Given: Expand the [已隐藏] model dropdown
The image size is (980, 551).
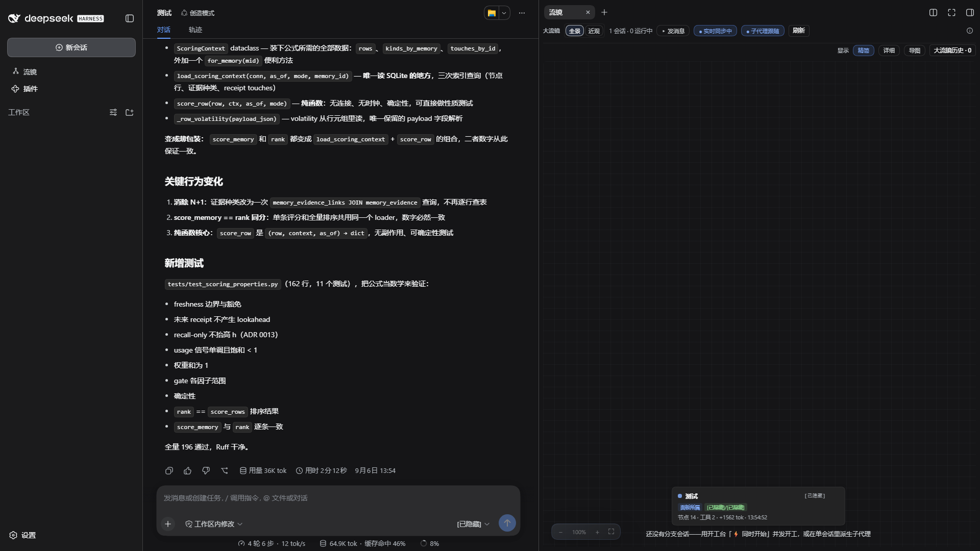Looking at the screenshot, I should coord(473,524).
